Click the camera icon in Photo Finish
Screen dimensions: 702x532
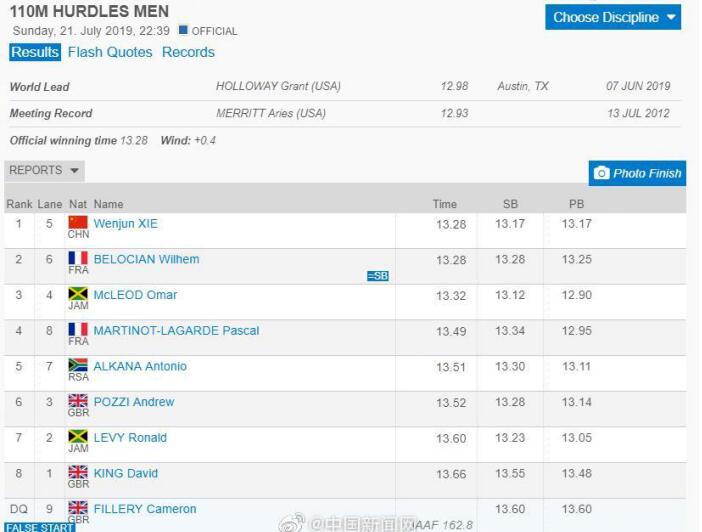point(601,173)
